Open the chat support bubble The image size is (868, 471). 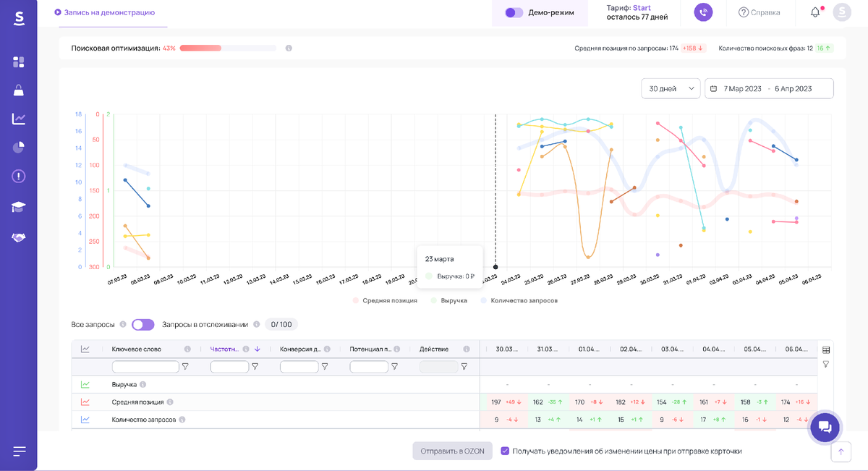coord(825,428)
